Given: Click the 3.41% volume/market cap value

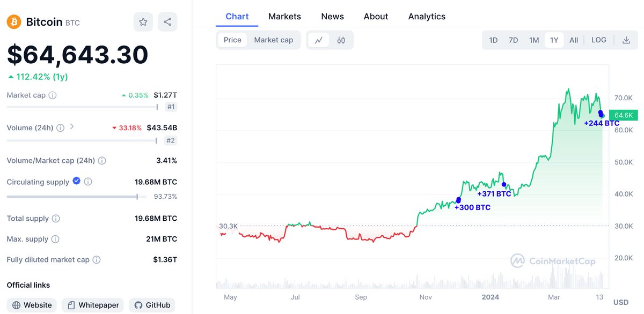Looking at the screenshot, I should point(166,161).
